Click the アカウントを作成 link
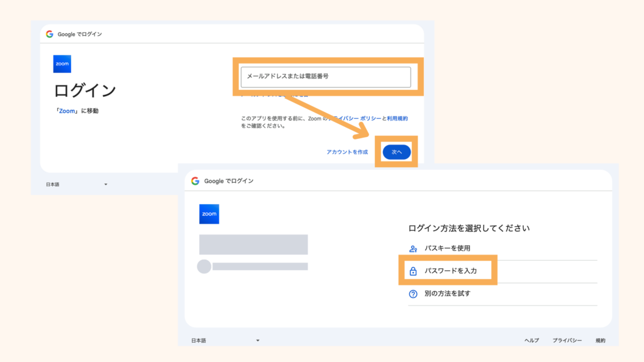The height and width of the screenshot is (362, 644). pyautogui.click(x=347, y=151)
